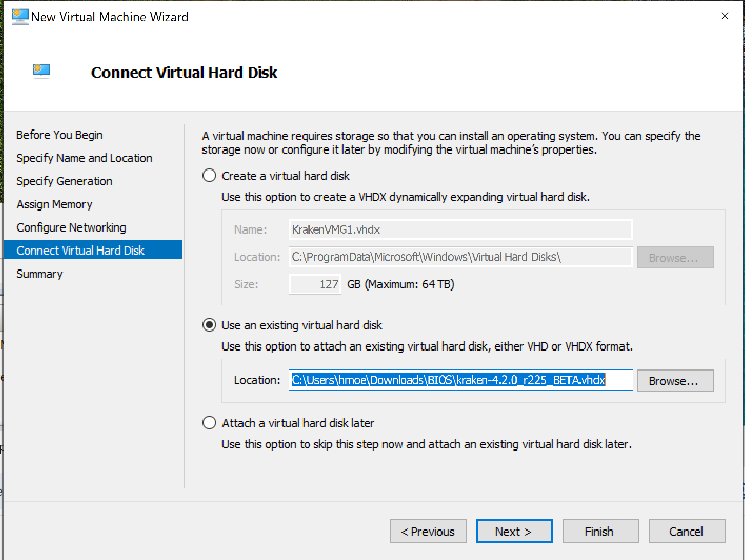This screenshot has height=560, width=745.
Task: Select Use an existing virtual hard disk
Action: (209, 325)
